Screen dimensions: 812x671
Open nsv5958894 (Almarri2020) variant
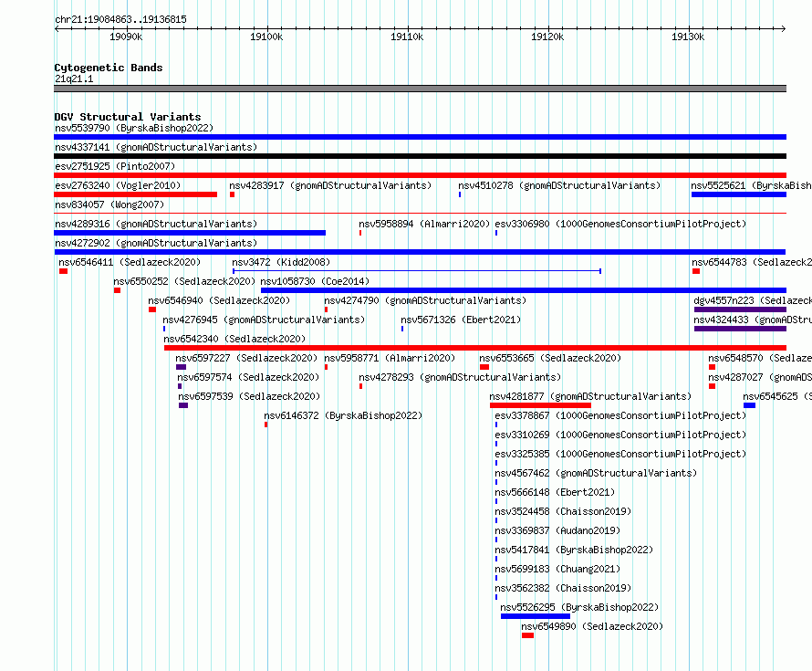click(424, 224)
